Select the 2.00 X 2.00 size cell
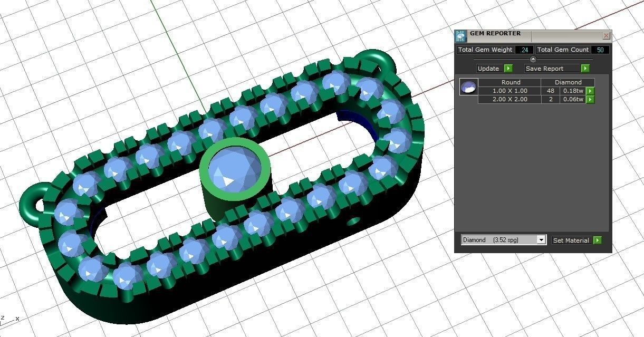 510,99
